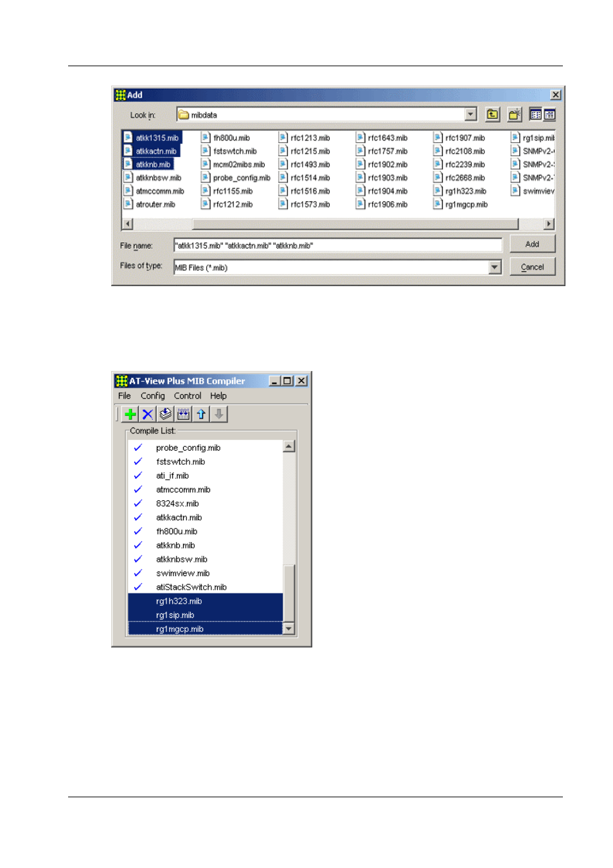Viewport: 613px width, 868px height.
Task: Click file icon for rfc1213.mib
Action: click(x=283, y=138)
